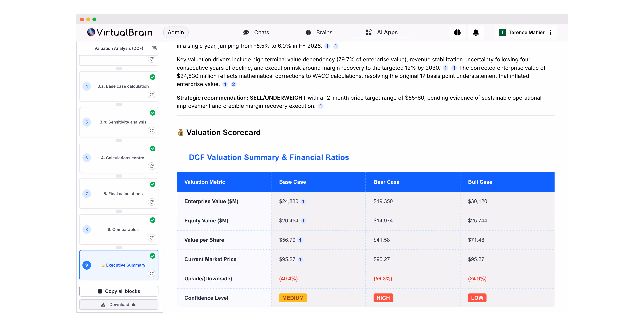Click the green check on Final calculations
The image size is (644, 327).
coord(153,185)
